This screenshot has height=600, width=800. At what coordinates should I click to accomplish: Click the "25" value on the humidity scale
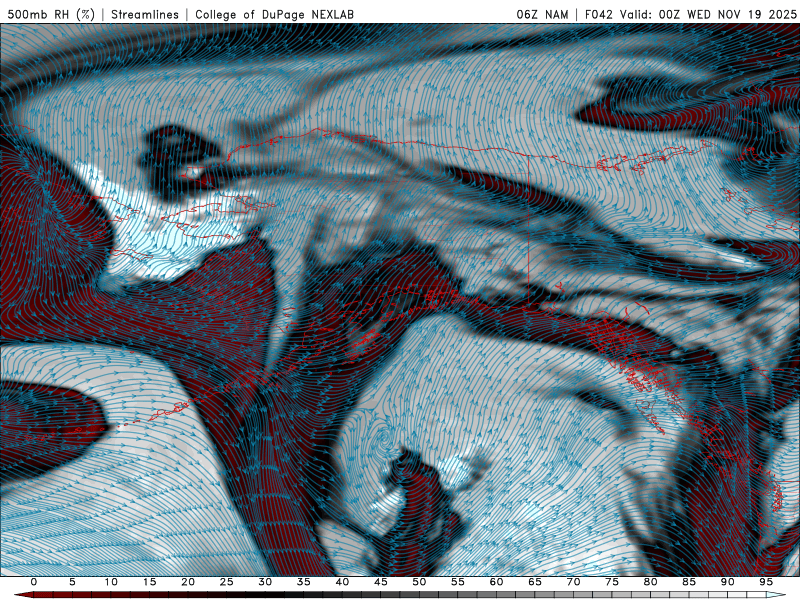click(x=227, y=582)
